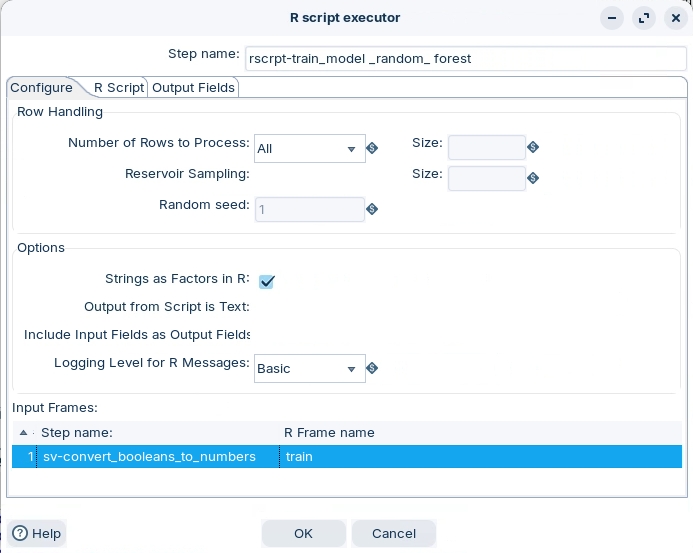Click variable icon next to Random seed field
This screenshot has height=553, width=693.
click(x=372, y=209)
